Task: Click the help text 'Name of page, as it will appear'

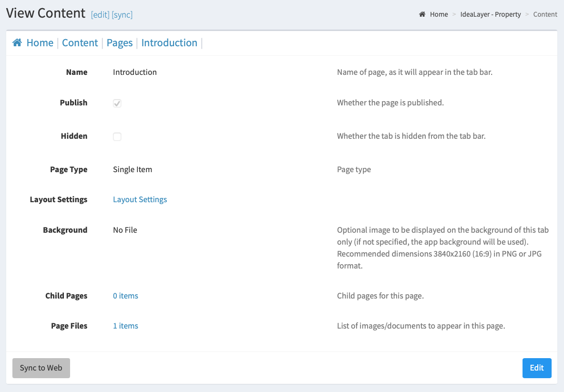Action: [415, 72]
